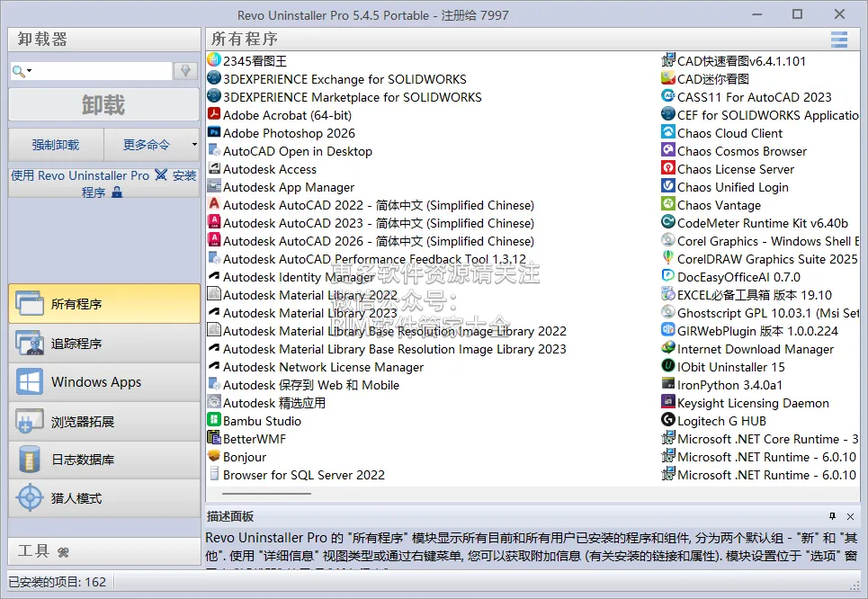
Task: Open the Windows Apps module
Action: [104, 382]
